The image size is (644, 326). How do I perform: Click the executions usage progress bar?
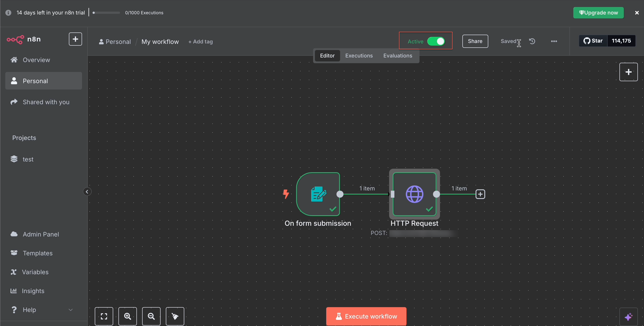106,13
